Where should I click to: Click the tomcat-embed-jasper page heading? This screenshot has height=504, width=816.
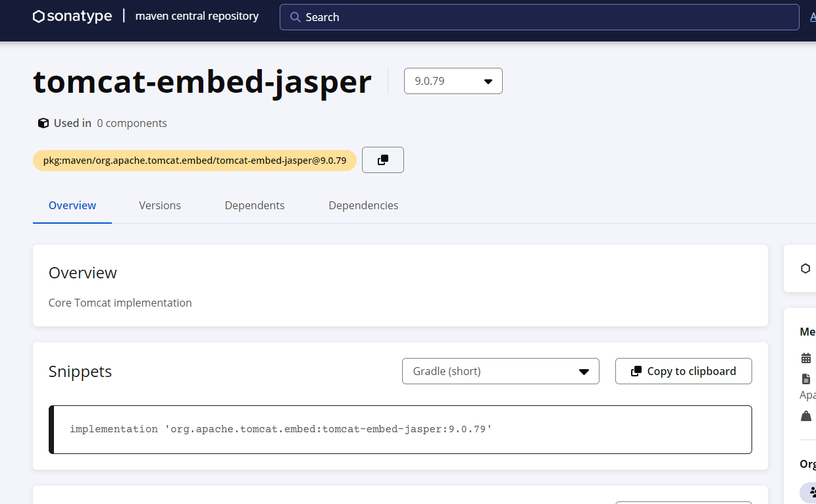click(202, 82)
